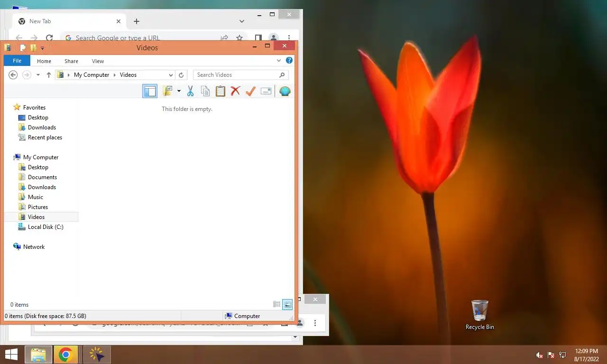Open the Home ribbon tab
This screenshot has height=364, width=607.
click(x=44, y=61)
